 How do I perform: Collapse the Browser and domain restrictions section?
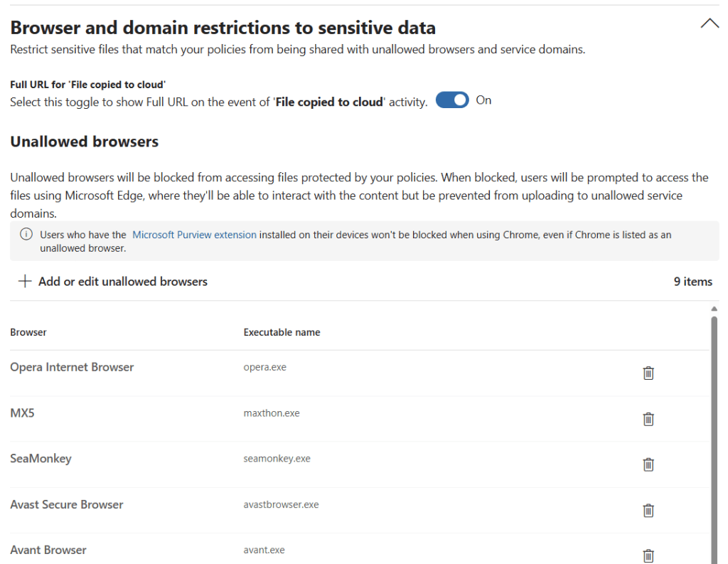click(709, 24)
